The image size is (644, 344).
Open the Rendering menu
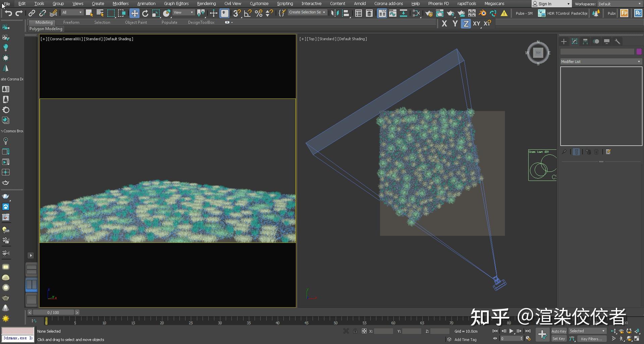coord(206,4)
